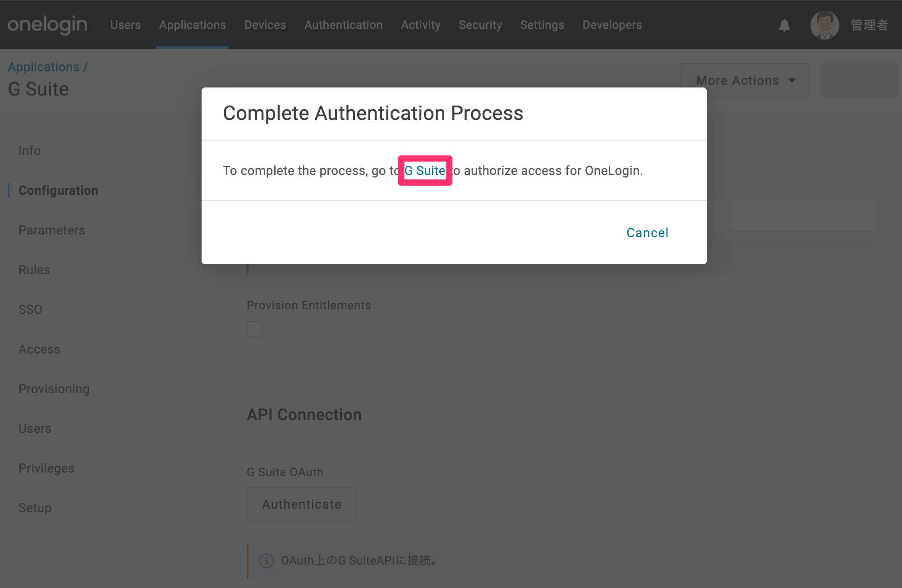Open the Authentication menu
Viewport: 902px width, 588px height.
[x=343, y=25]
